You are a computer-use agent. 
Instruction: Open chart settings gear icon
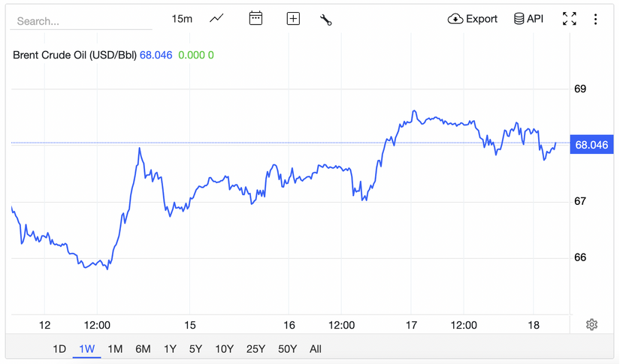coord(591,324)
